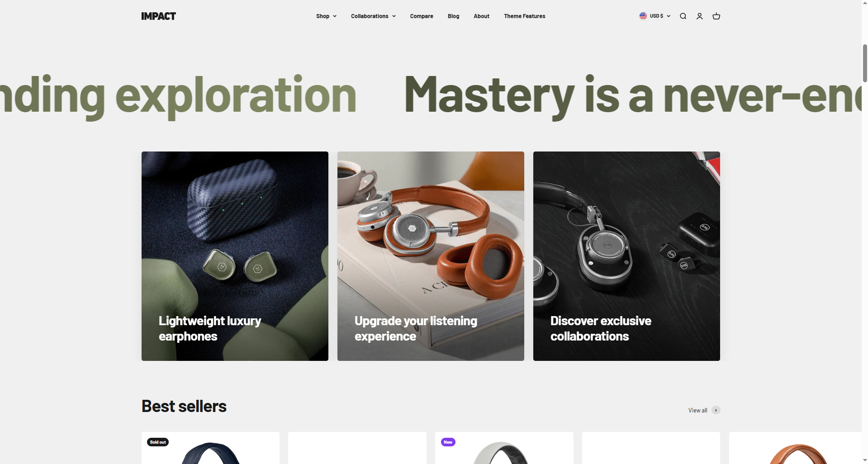Open the USD $ currency selector

point(659,16)
